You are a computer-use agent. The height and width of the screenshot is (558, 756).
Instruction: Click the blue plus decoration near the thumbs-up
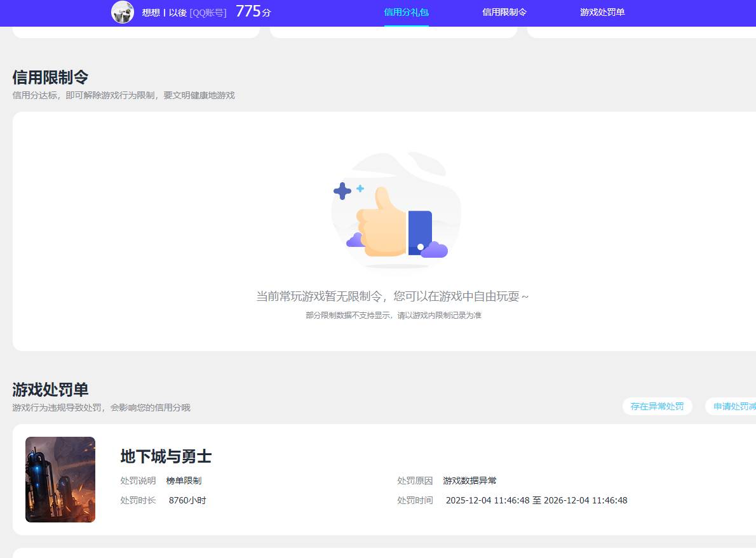coord(343,191)
